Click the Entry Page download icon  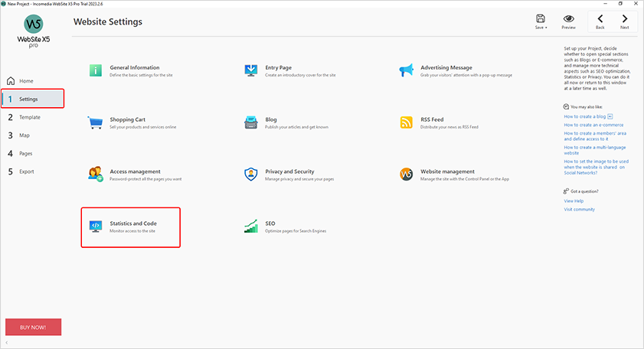pos(251,70)
